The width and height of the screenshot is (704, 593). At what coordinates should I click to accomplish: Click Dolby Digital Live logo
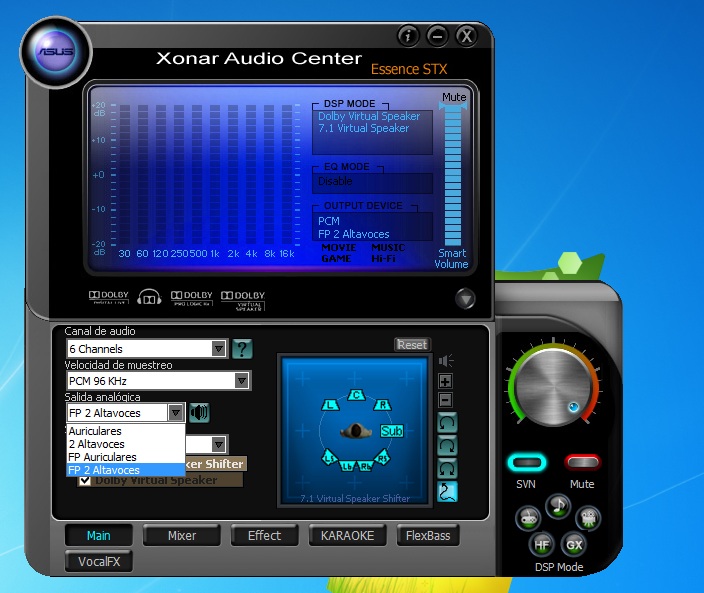[x=109, y=297]
